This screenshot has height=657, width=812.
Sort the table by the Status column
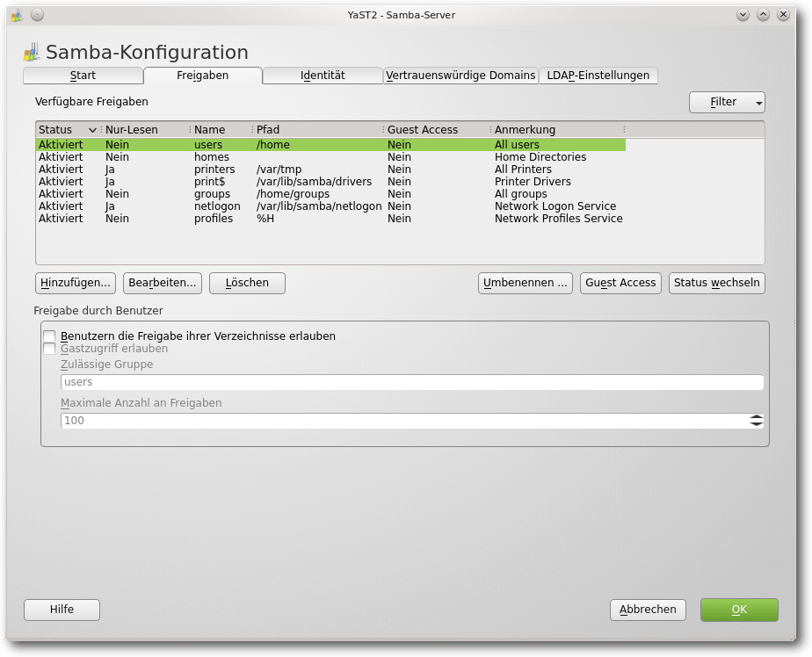click(68, 129)
